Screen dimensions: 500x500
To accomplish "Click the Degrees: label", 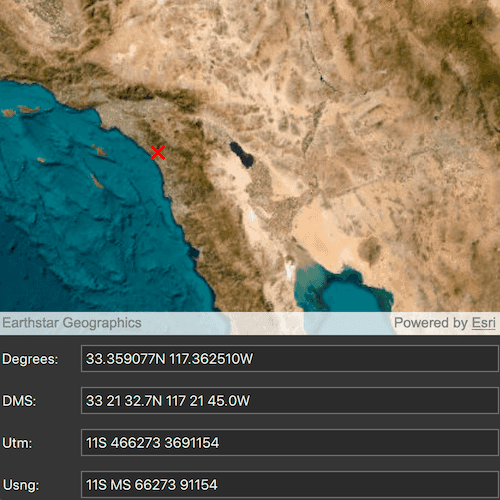I will (x=30, y=359).
